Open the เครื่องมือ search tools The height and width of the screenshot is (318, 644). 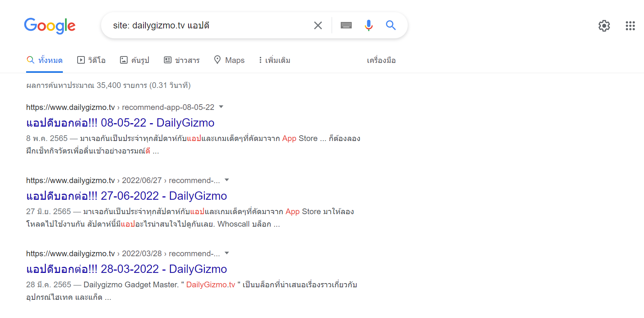(x=381, y=60)
